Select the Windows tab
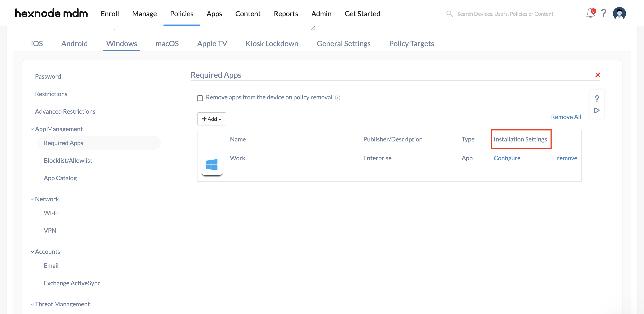 click(122, 43)
